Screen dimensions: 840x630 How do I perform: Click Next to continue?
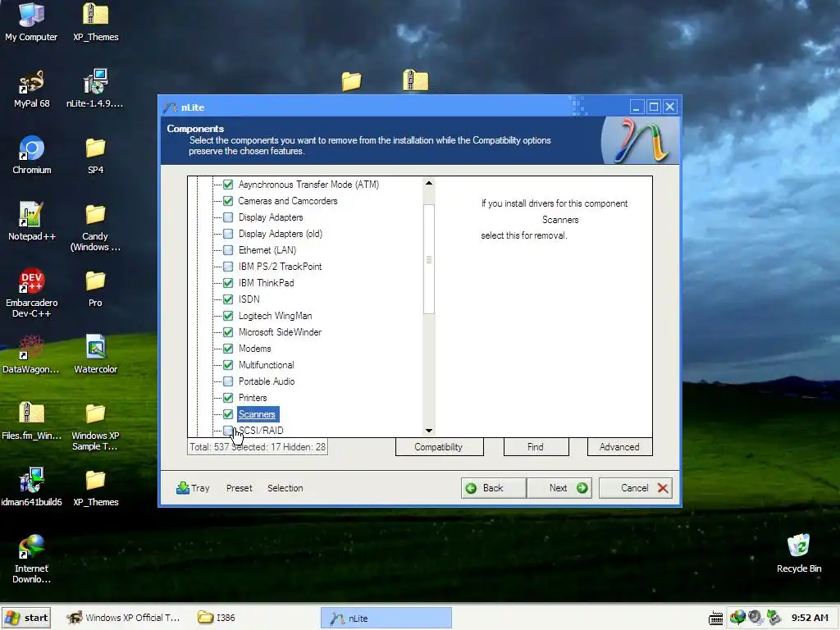point(559,488)
